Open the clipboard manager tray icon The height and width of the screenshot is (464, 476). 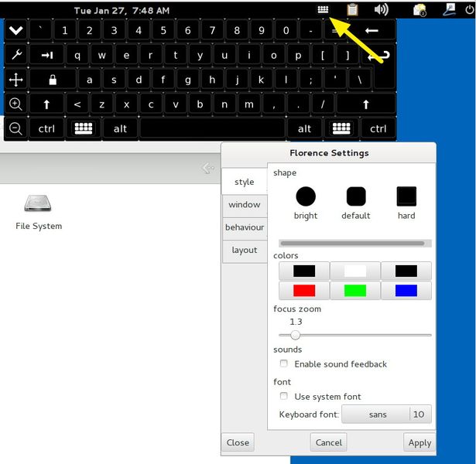click(x=352, y=10)
